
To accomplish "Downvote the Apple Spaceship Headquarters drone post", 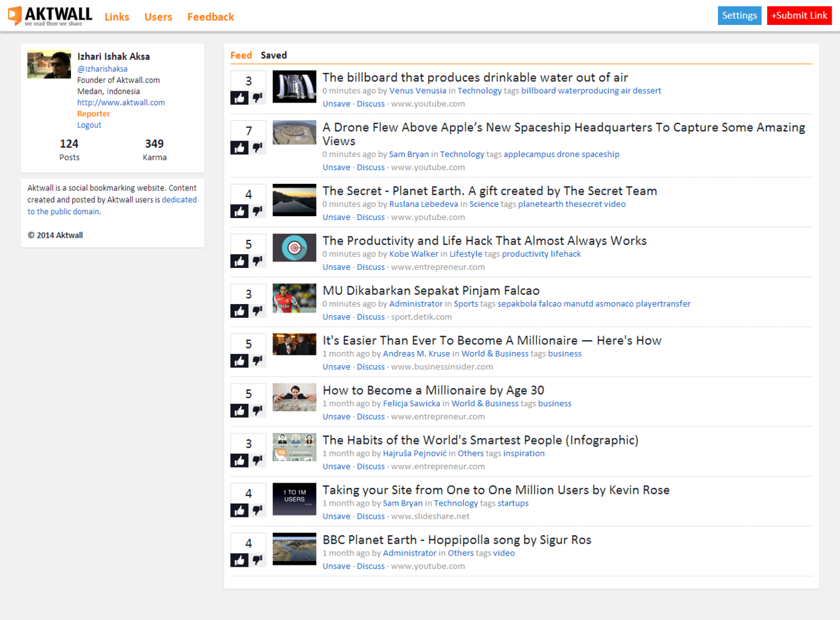I will pyautogui.click(x=258, y=148).
